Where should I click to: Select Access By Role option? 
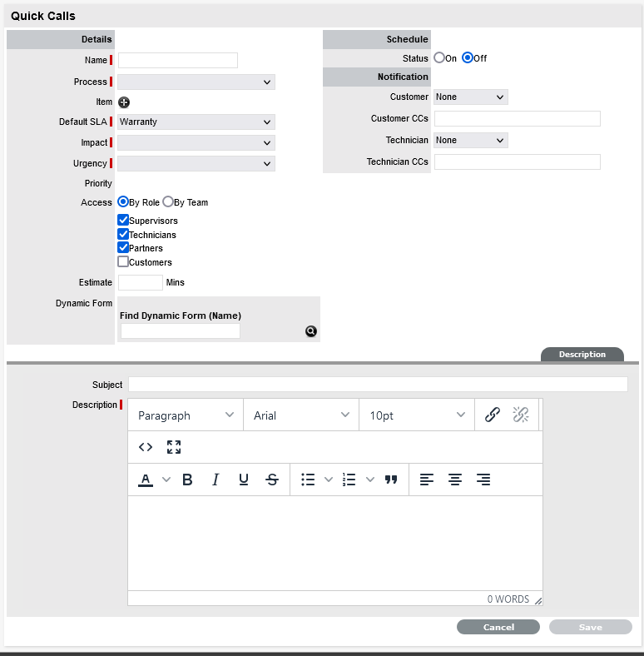(x=123, y=201)
